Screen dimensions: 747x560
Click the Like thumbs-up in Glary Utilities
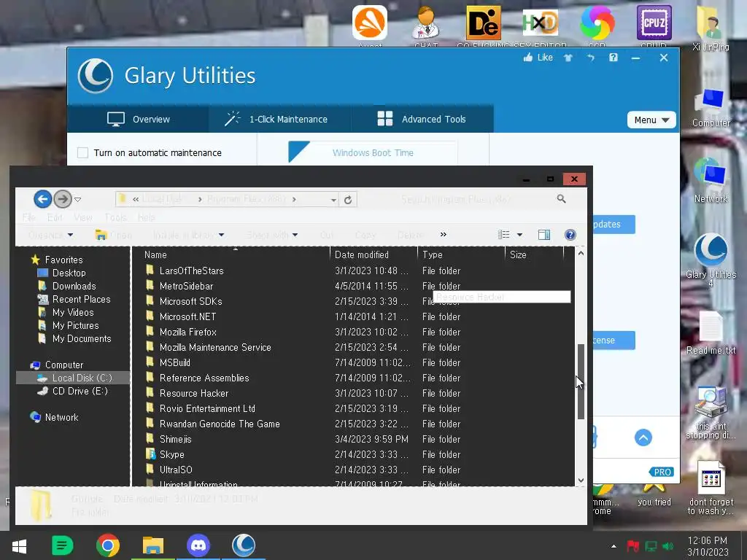pyautogui.click(x=538, y=58)
